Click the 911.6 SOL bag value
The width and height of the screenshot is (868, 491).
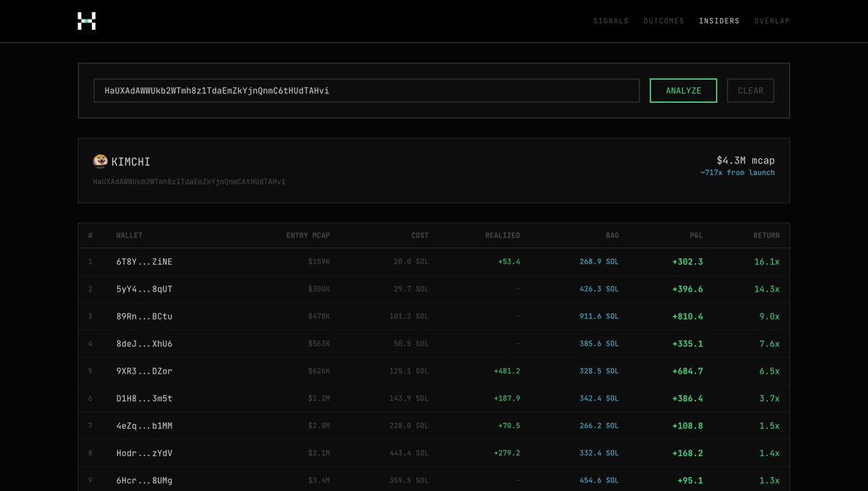599,317
